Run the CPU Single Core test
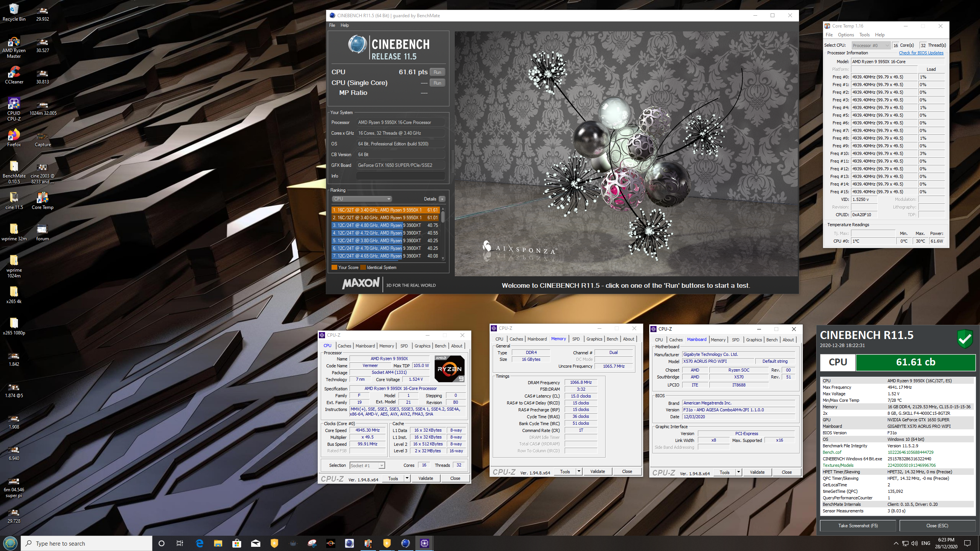 coord(437,83)
